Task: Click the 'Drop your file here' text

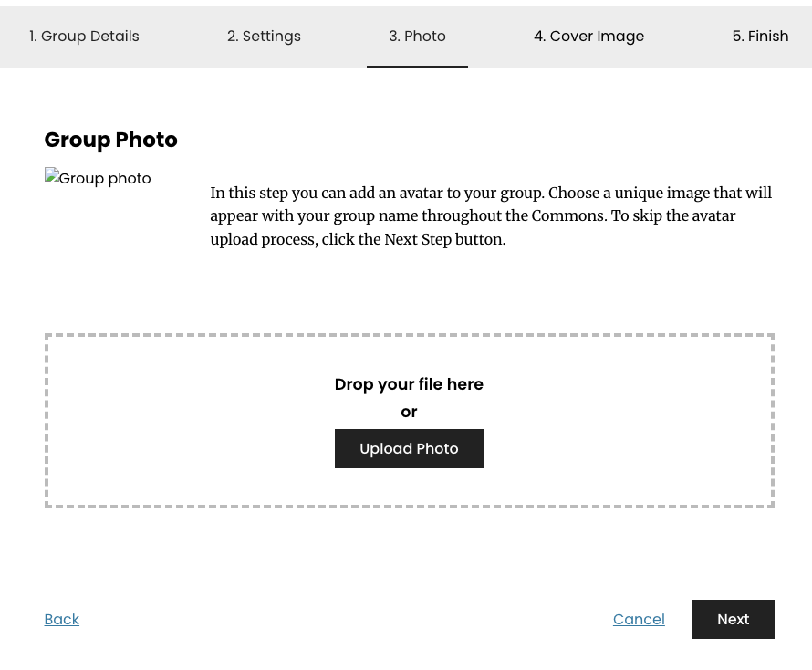Action: tap(409, 384)
